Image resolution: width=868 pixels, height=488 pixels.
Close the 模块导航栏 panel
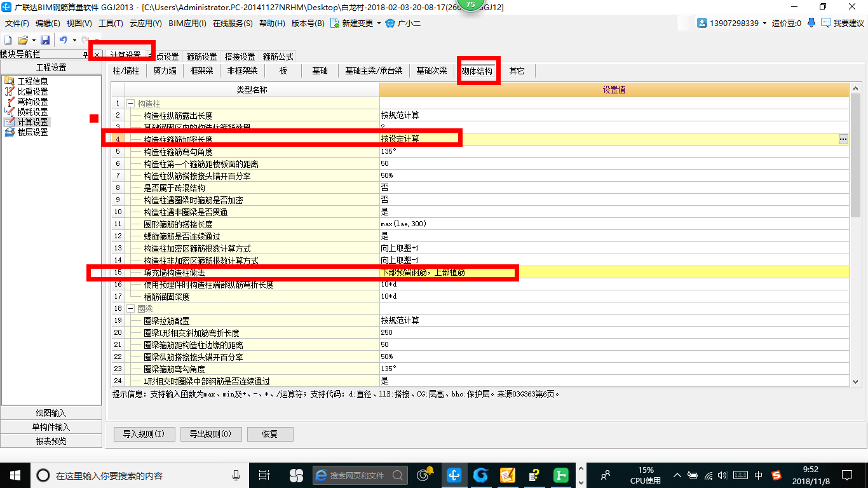click(96, 55)
